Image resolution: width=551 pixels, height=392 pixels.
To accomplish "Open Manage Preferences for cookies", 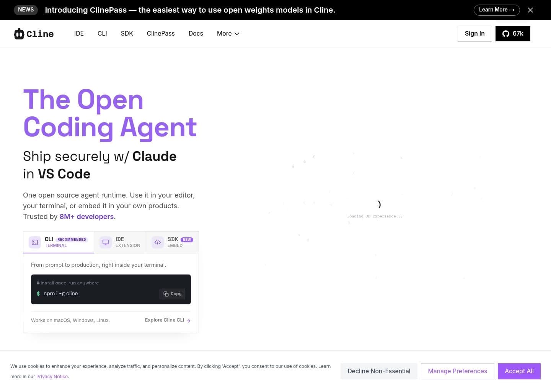I will pyautogui.click(x=458, y=371).
